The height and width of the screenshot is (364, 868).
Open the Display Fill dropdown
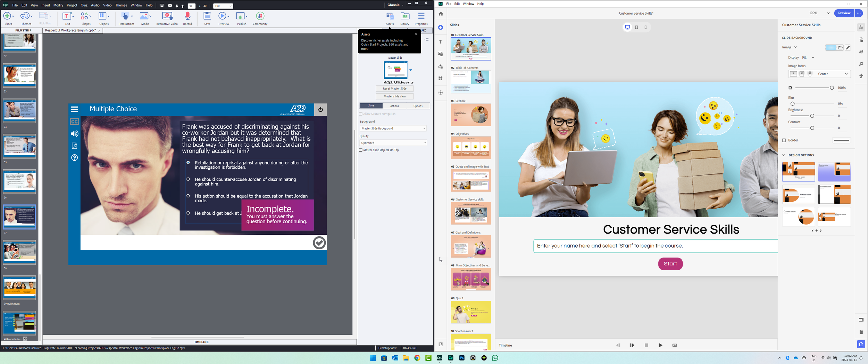click(808, 58)
